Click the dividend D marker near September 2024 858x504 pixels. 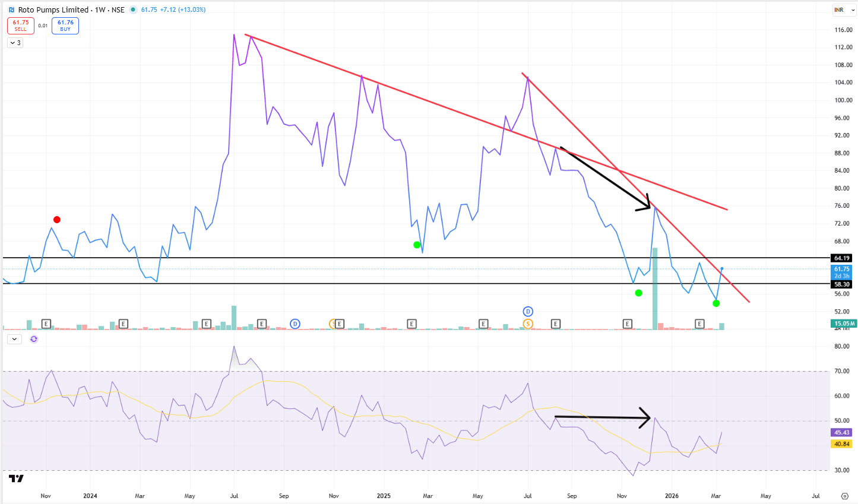[x=295, y=324]
